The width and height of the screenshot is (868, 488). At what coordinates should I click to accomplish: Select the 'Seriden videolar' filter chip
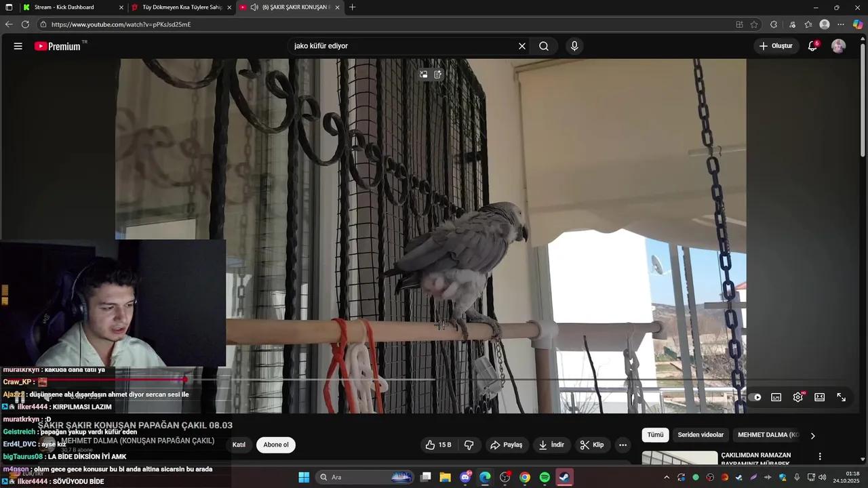pyautogui.click(x=701, y=435)
